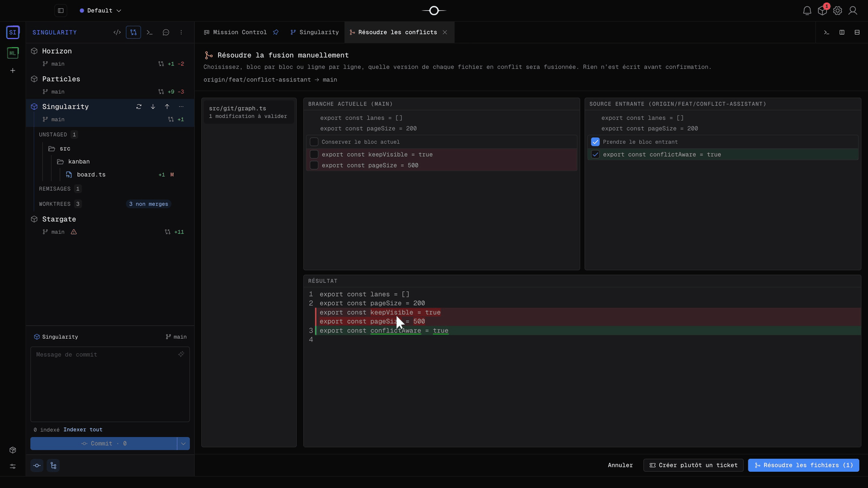Toggle terminal panel icon at top right
Screen dimensions: 868x488
pos(827,33)
